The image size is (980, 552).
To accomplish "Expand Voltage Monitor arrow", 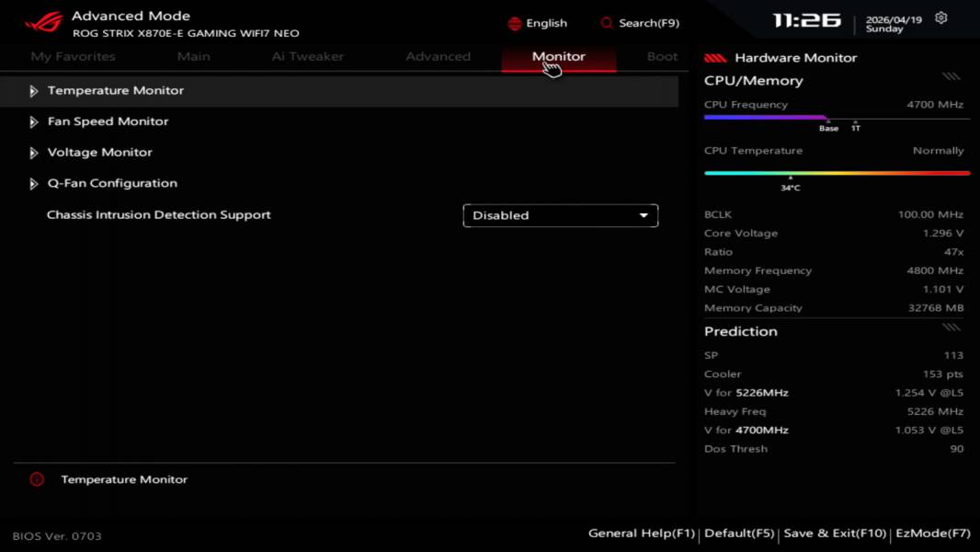I will point(34,153).
